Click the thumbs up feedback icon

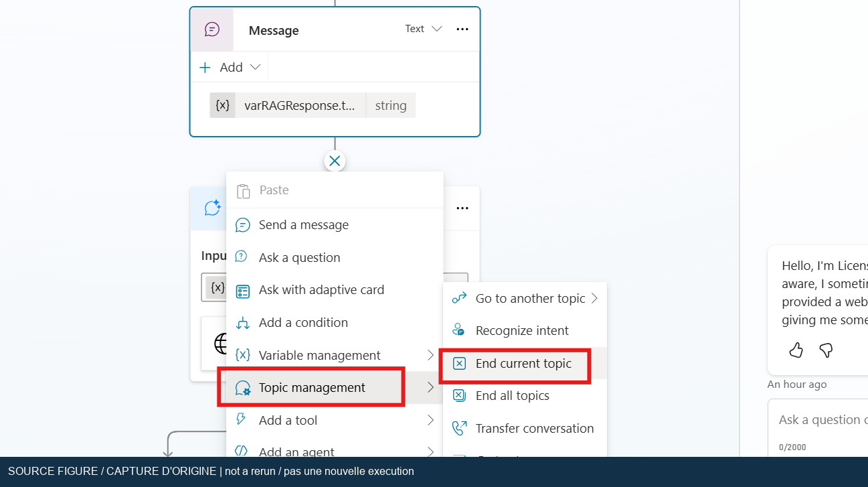tap(796, 350)
